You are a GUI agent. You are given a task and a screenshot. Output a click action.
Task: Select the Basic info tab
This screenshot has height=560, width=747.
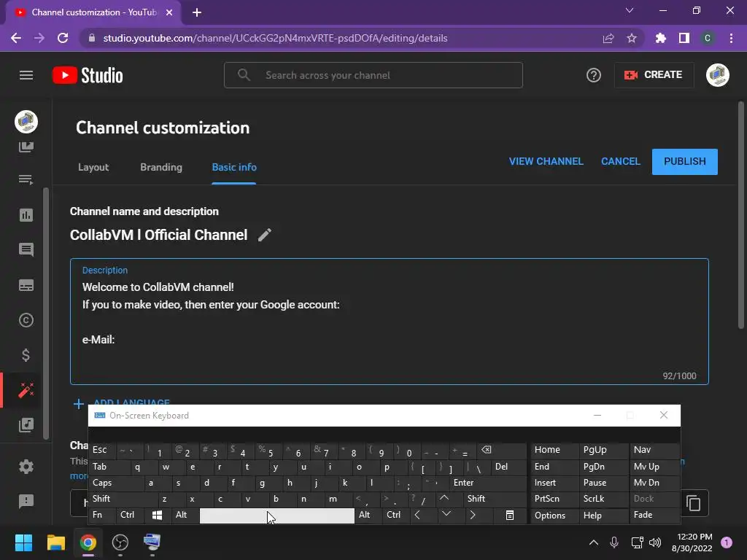[234, 167]
